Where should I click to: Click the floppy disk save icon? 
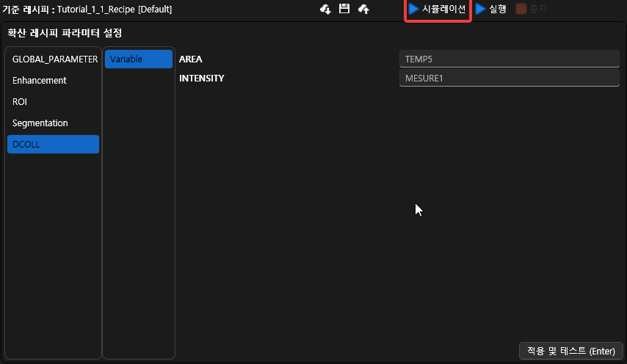(344, 9)
